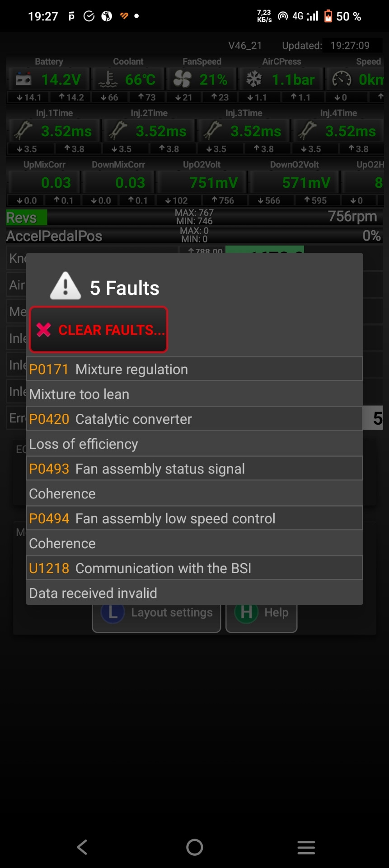Screen dimensions: 389x868
Task: Select fault P0171 Mixture regulation
Action: coord(194,369)
